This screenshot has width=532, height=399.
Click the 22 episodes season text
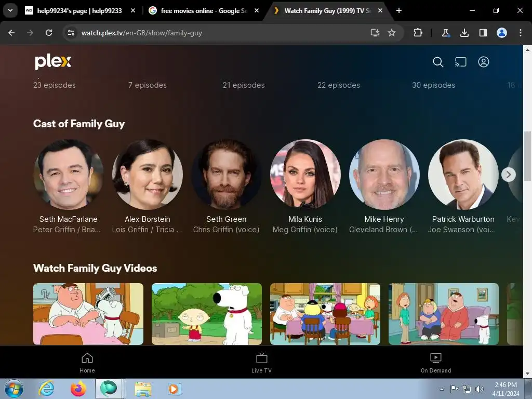[339, 85]
